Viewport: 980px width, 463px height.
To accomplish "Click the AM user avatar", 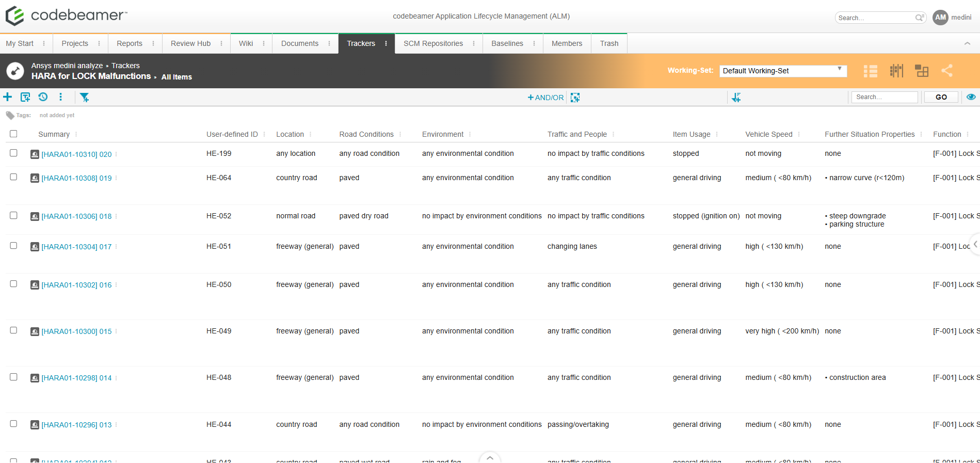I will click(x=940, y=17).
